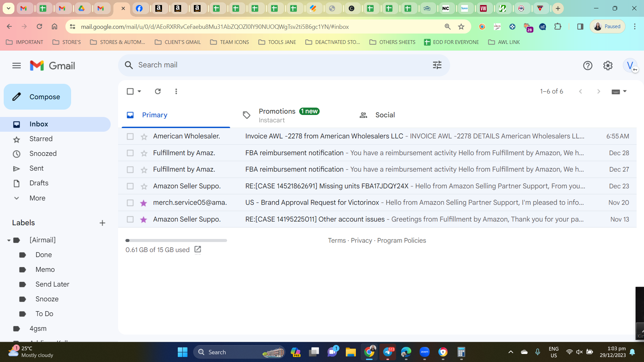Open the select-all dropdown arrow
Screen dimensions: 644x362
coord(139,91)
